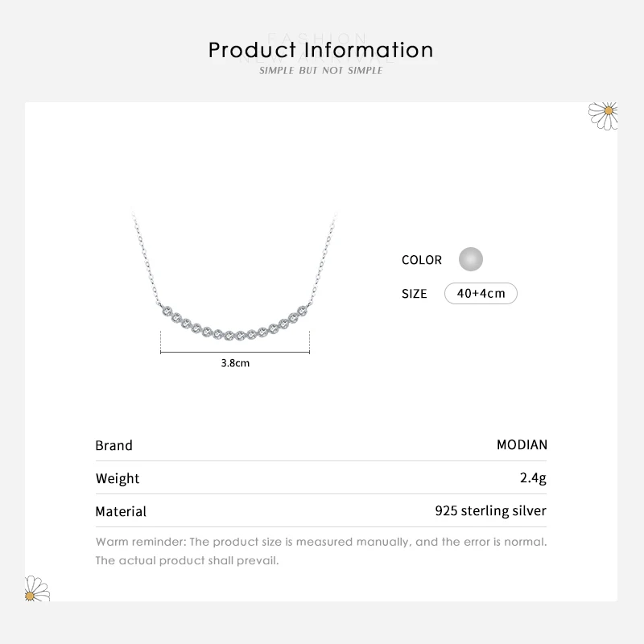Click the SIZE label
This screenshot has height=644, width=644.
415,294
